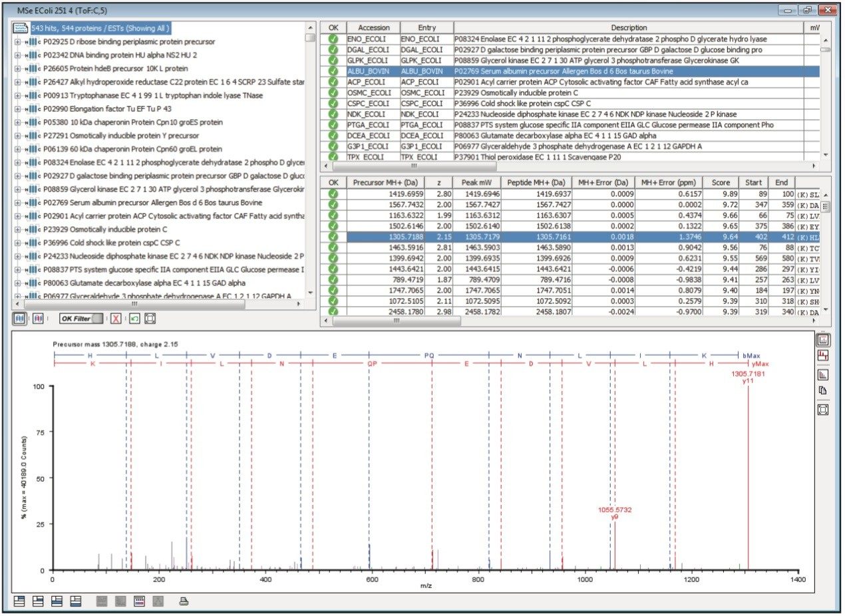Click the fit-to-frame icon next to the green arrow
The width and height of the screenshot is (845, 616).
click(150, 319)
